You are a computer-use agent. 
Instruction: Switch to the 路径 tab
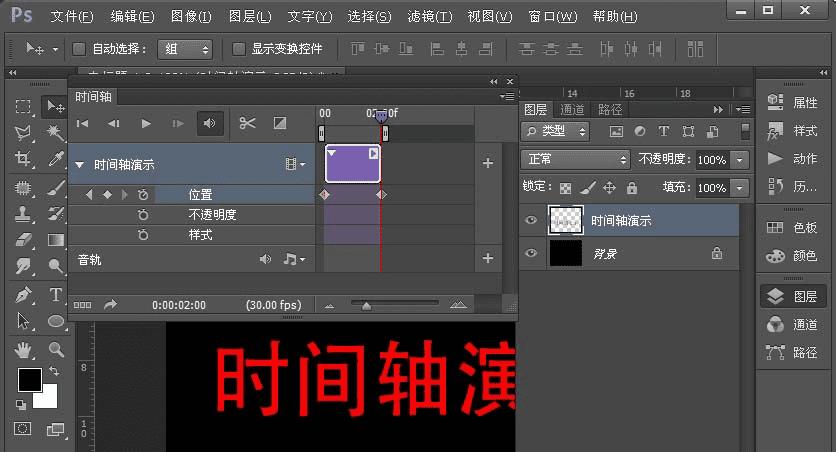coord(610,110)
